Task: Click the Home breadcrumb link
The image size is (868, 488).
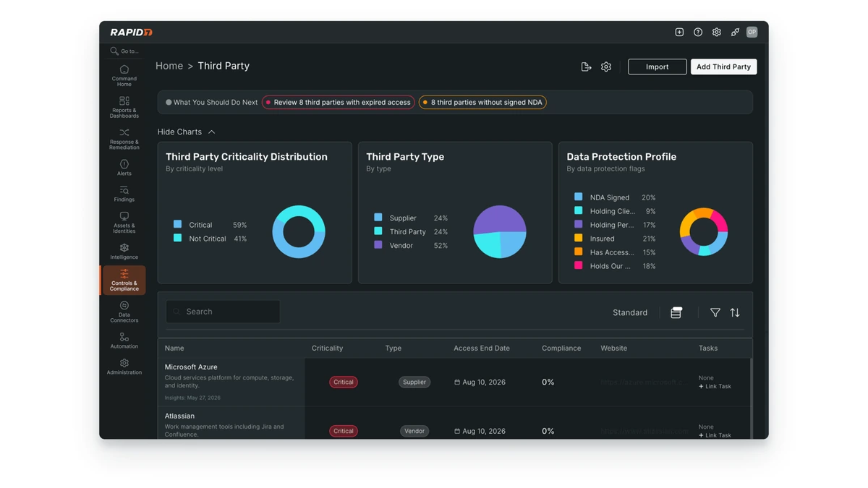Action: click(x=169, y=66)
